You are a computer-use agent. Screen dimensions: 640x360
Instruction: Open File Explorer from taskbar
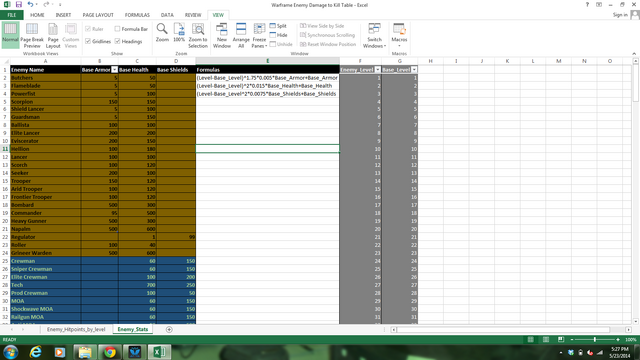point(85,352)
